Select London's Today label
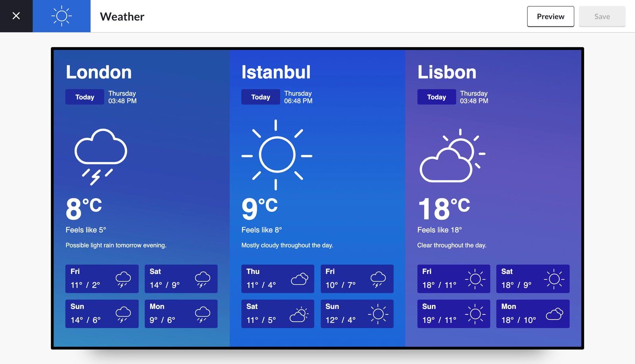 (84, 97)
